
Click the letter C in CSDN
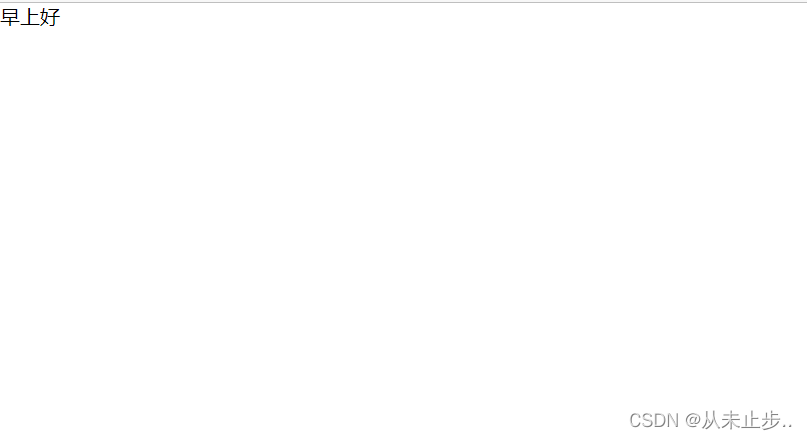point(635,420)
